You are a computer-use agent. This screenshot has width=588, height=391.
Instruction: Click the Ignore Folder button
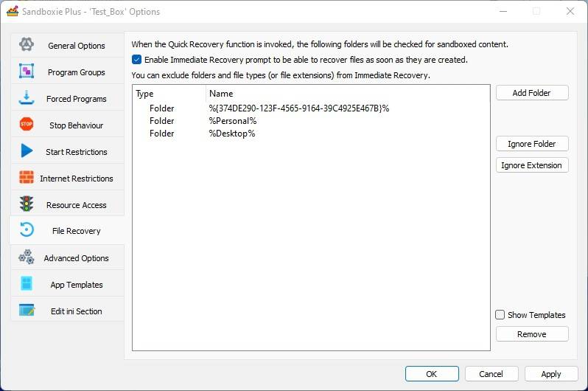[532, 144]
